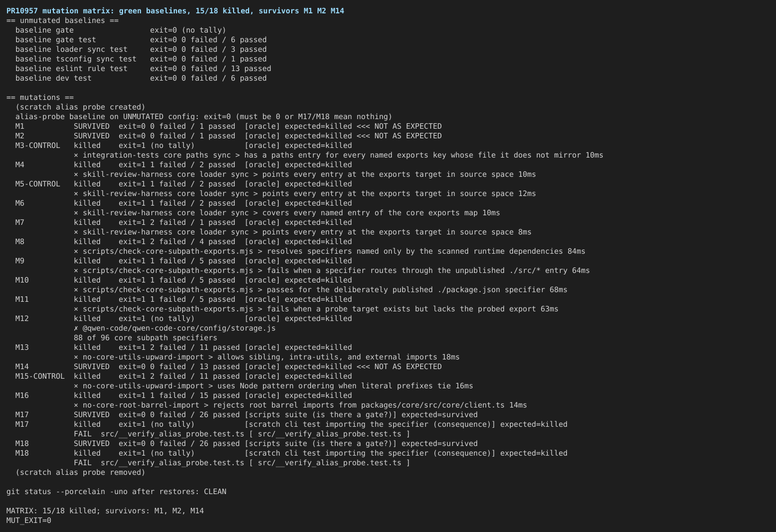The height and width of the screenshot is (532, 776).
Task: Select the 'mutations' section header
Action: [x=40, y=97]
